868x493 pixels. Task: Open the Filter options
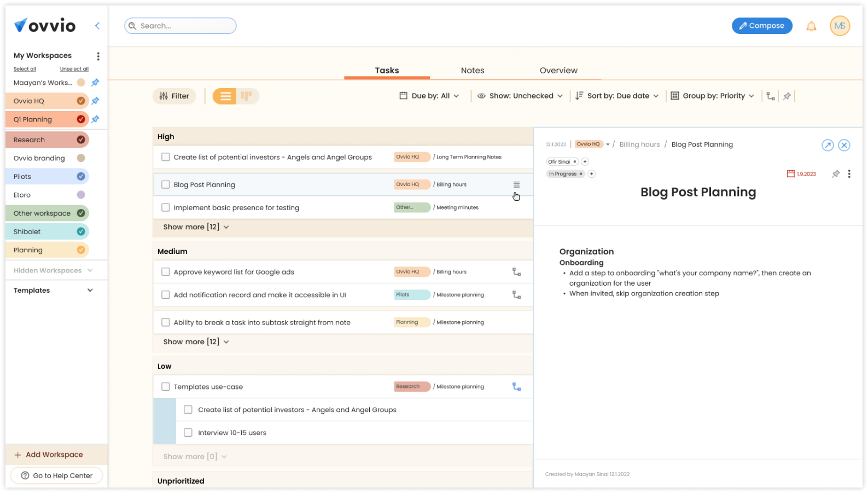pos(174,96)
